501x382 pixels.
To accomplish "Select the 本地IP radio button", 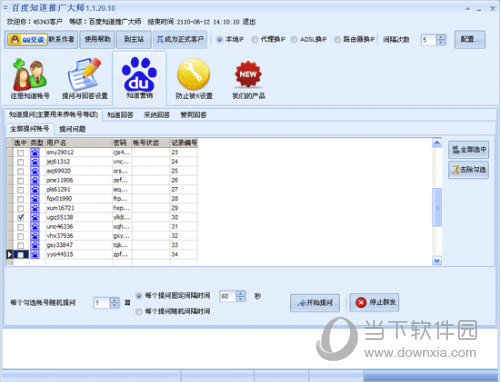I will coord(220,40).
